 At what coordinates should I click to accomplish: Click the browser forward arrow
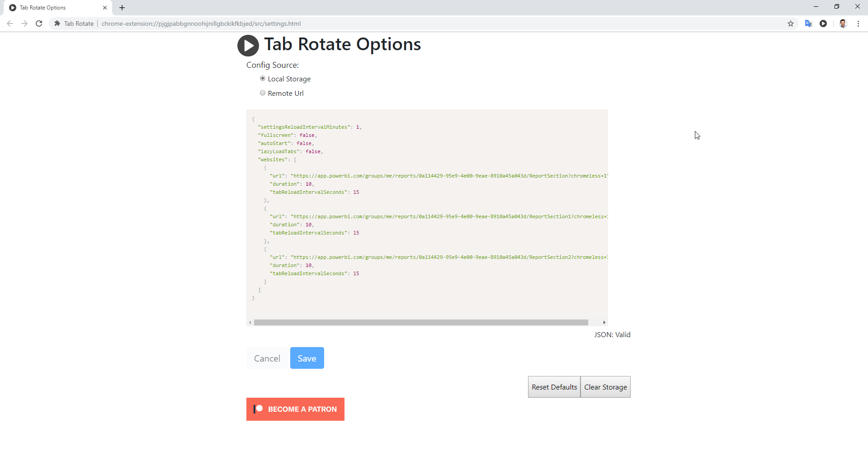point(24,23)
